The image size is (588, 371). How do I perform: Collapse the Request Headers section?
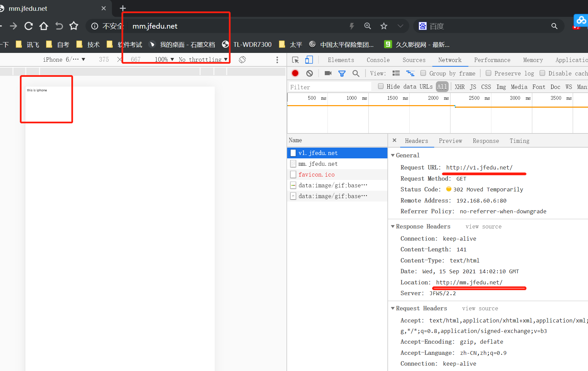tap(393, 308)
